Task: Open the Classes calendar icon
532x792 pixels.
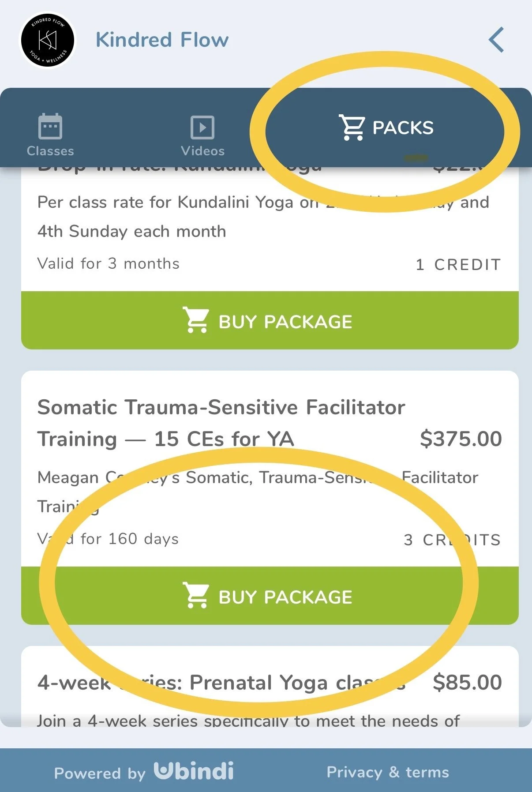Action: coord(50,127)
